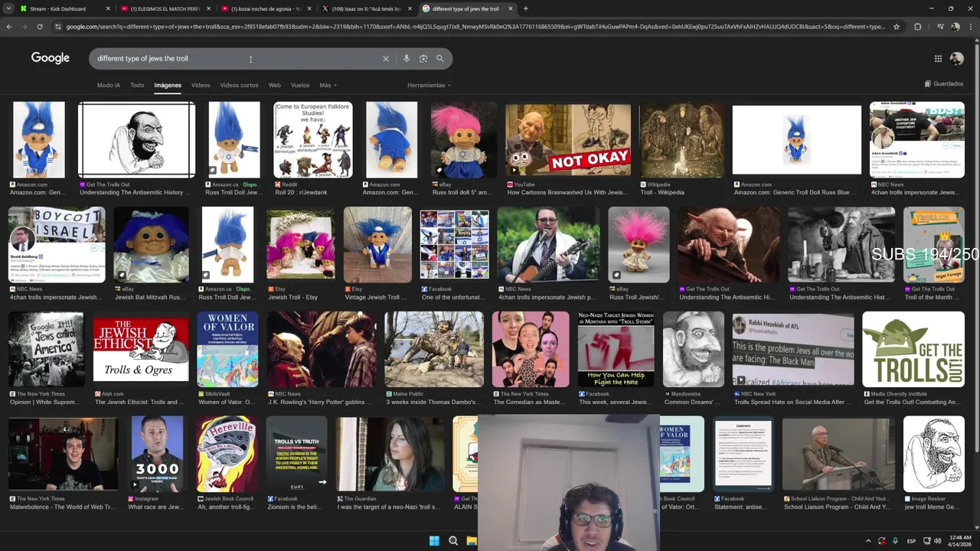Click The Comedian as Master NYT link
This screenshot has height=551, width=980.
click(x=531, y=402)
